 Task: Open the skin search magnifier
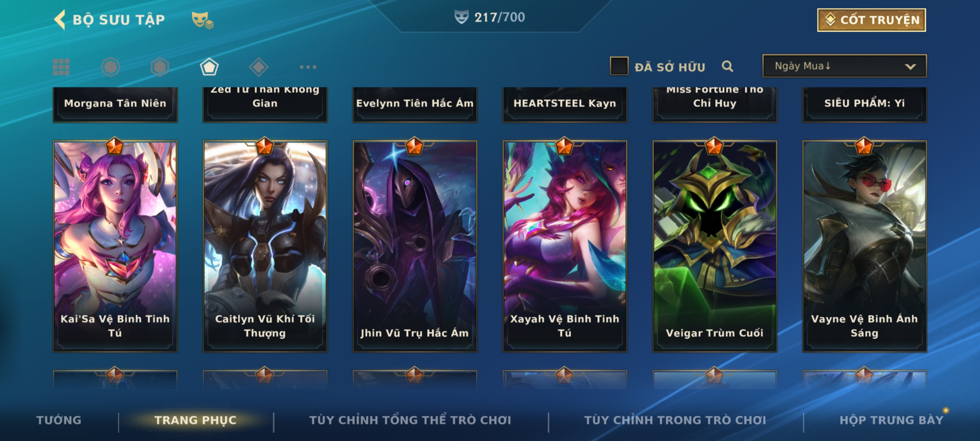pyautogui.click(x=727, y=66)
